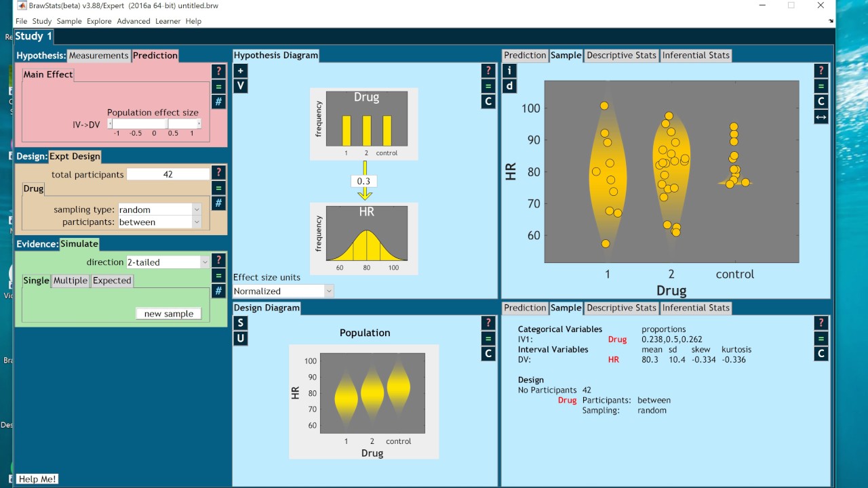The width and height of the screenshot is (868, 488).
Task: Open lower Prediction tab
Action: (x=525, y=308)
